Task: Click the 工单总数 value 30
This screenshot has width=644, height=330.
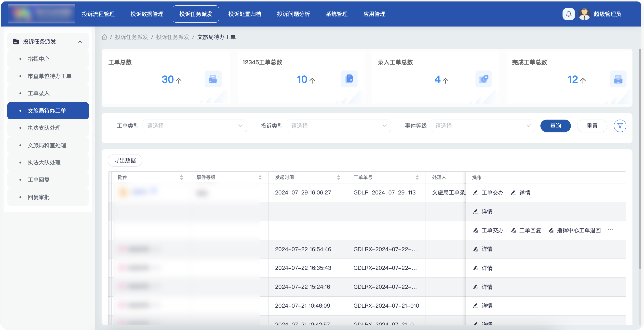Action: click(167, 80)
